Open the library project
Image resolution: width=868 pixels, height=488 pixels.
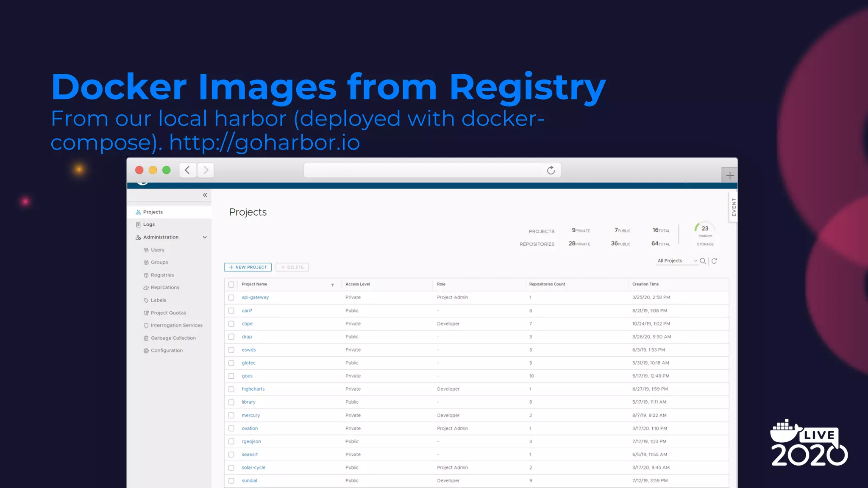point(249,402)
